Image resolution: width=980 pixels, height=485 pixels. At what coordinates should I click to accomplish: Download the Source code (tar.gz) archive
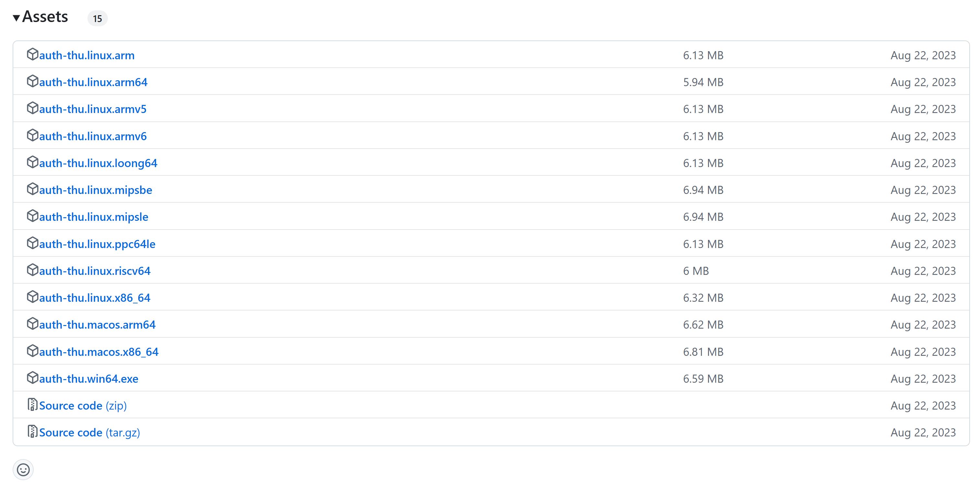89,433
